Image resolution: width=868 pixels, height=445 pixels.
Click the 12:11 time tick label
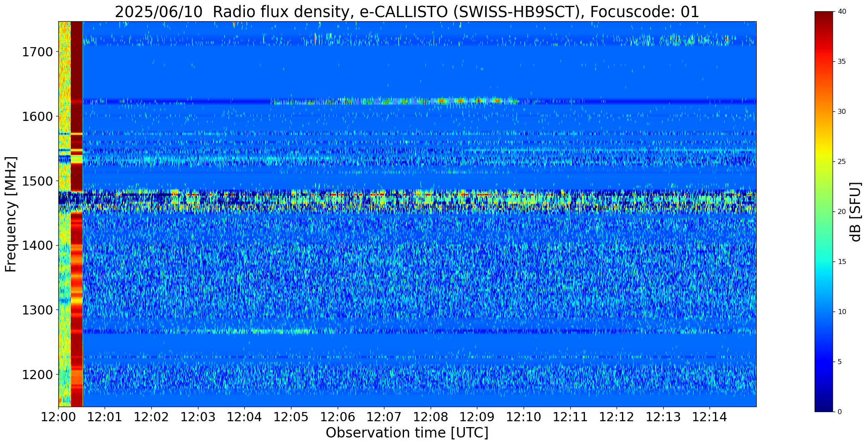[x=570, y=417]
